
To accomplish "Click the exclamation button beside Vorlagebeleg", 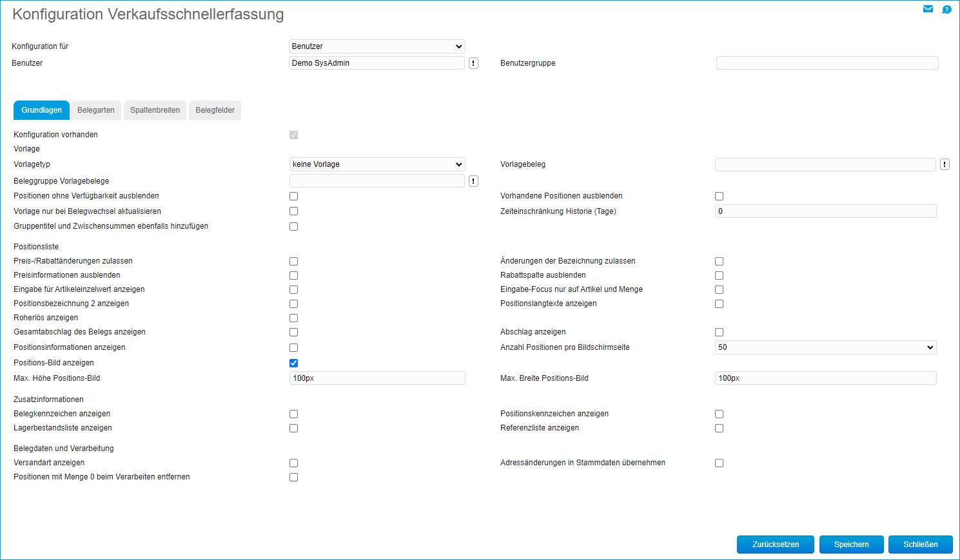I will tap(945, 164).
